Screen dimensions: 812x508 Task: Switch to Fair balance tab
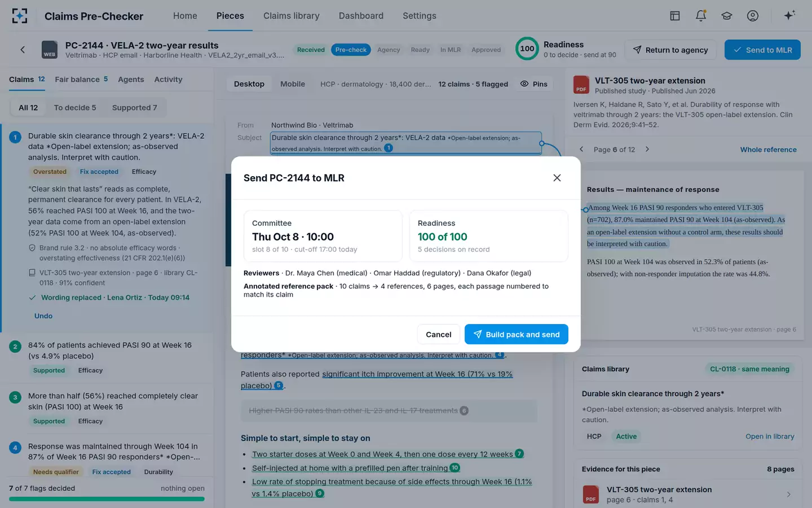coord(81,79)
